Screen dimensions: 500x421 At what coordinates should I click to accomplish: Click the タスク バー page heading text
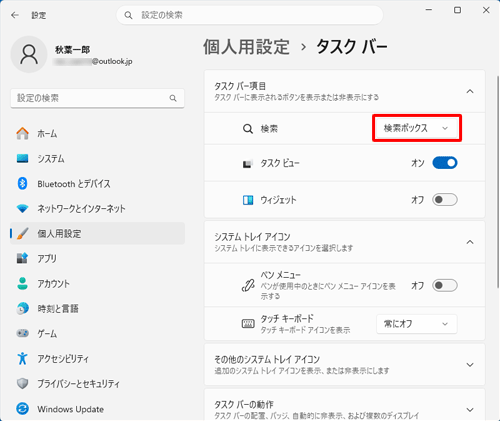click(352, 47)
